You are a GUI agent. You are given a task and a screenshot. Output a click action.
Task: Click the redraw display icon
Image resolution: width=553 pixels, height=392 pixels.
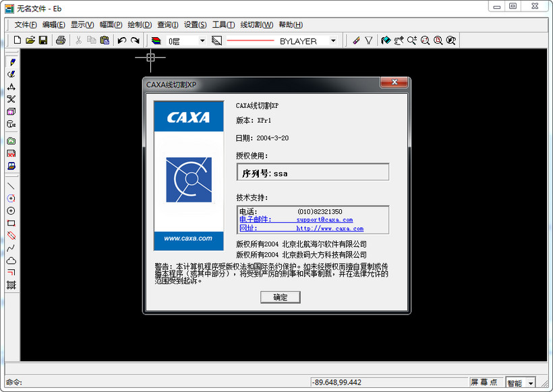386,40
